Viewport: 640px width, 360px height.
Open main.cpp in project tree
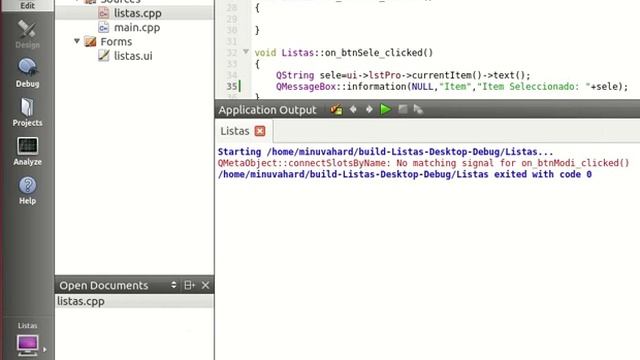tap(137, 27)
